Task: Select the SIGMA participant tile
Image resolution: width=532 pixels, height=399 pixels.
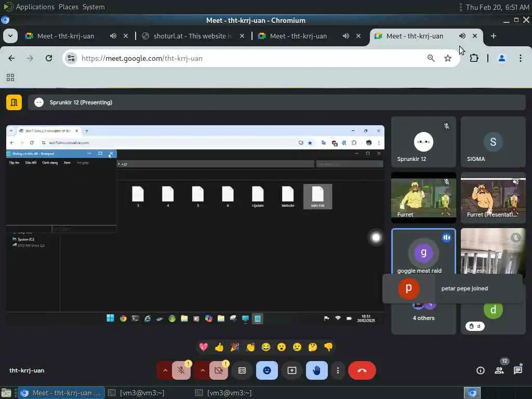Action: click(x=493, y=142)
